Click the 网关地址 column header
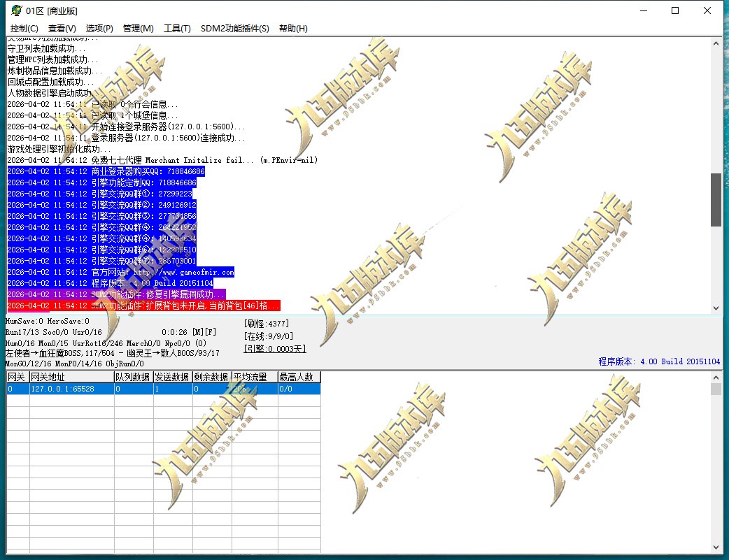Viewport: 729px width, 560px height. 71,377
